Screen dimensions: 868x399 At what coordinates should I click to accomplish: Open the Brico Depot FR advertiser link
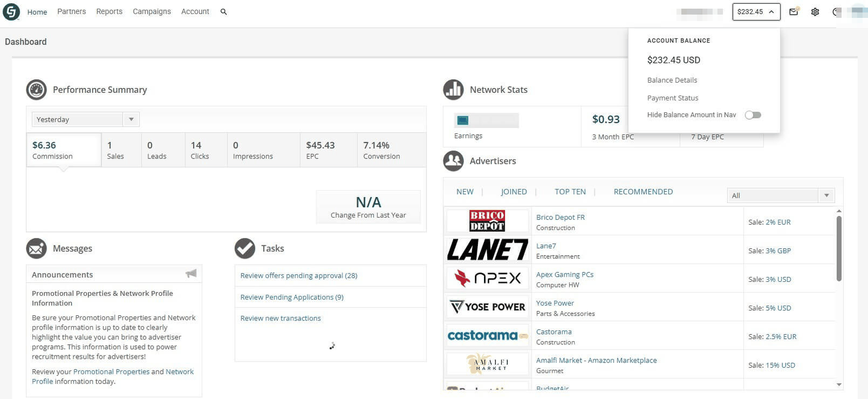(x=560, y=217)
